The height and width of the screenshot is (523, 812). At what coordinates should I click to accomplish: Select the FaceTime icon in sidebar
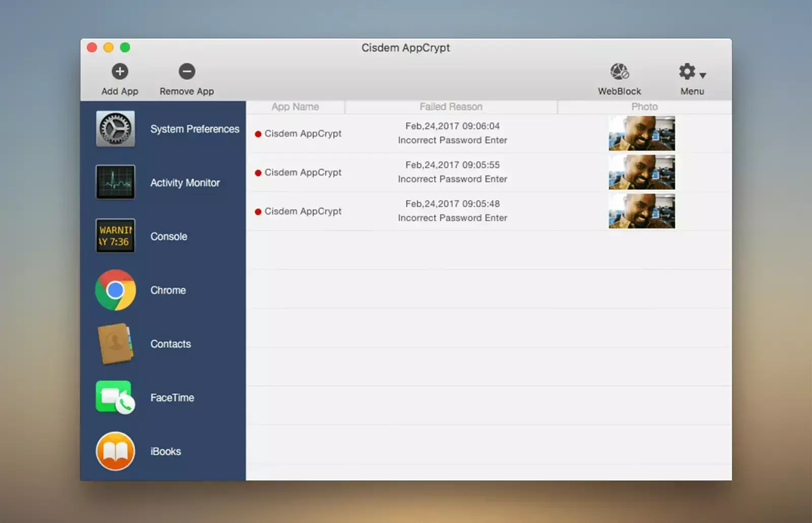coord(115,398)
